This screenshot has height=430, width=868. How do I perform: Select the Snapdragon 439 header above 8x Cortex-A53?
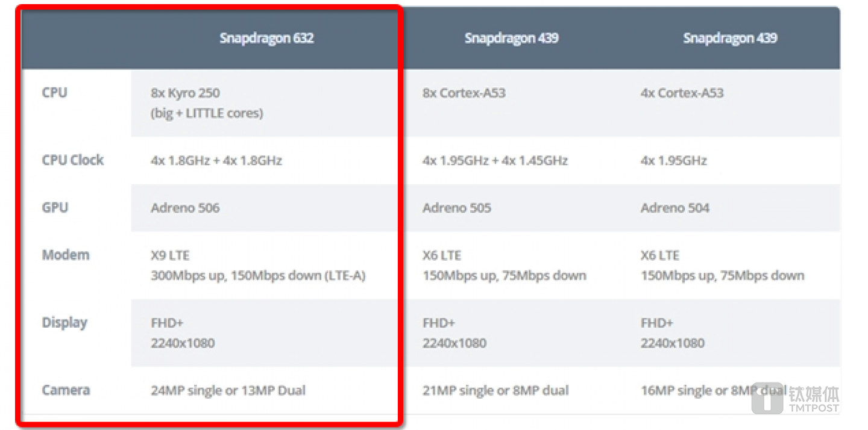coord(511,39)
